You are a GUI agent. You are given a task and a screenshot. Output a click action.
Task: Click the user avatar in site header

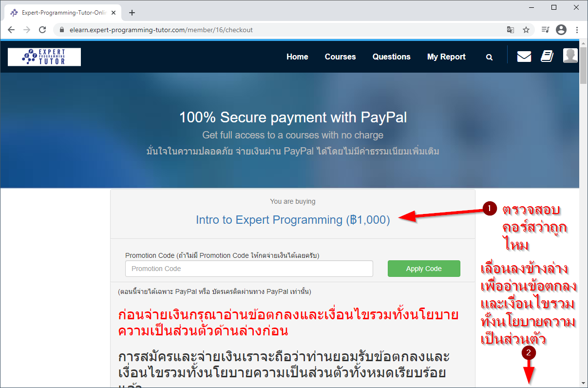[x=570, y=56]
